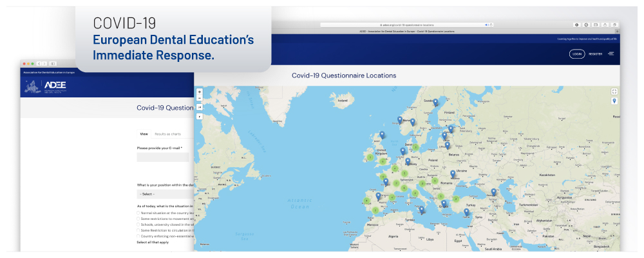This screenshot has width=644, height=258.
Task: Switch to 'Results as charts' tab
Action: [x=167, y=134]
